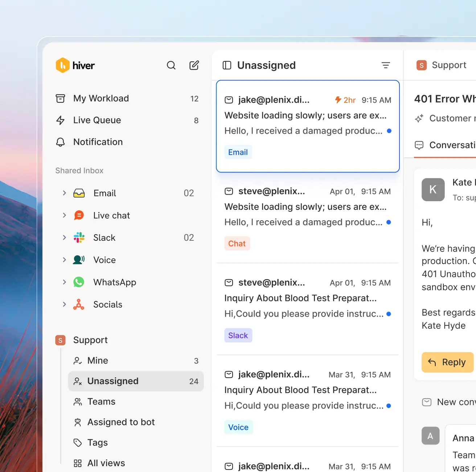
Task: Click Anna's avatar 'A'
Action: point(431,436)
